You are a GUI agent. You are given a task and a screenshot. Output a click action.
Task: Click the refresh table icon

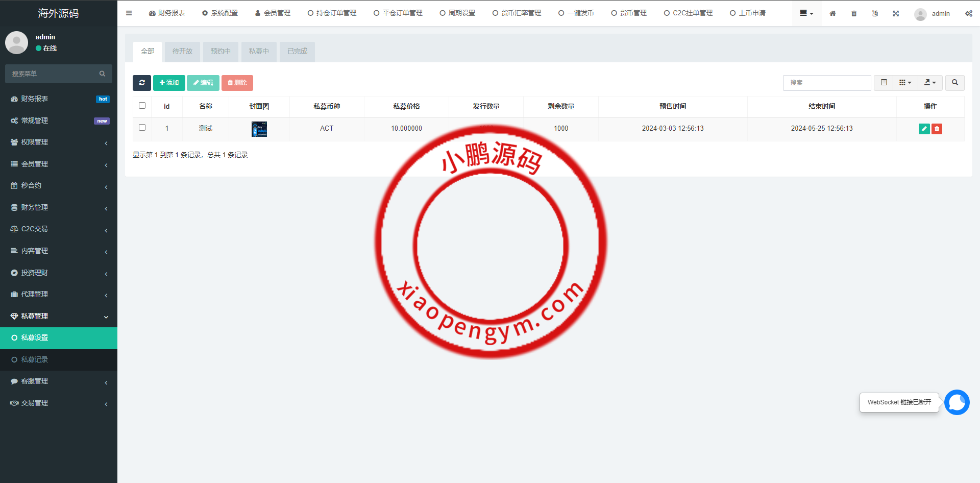(142, 83)
